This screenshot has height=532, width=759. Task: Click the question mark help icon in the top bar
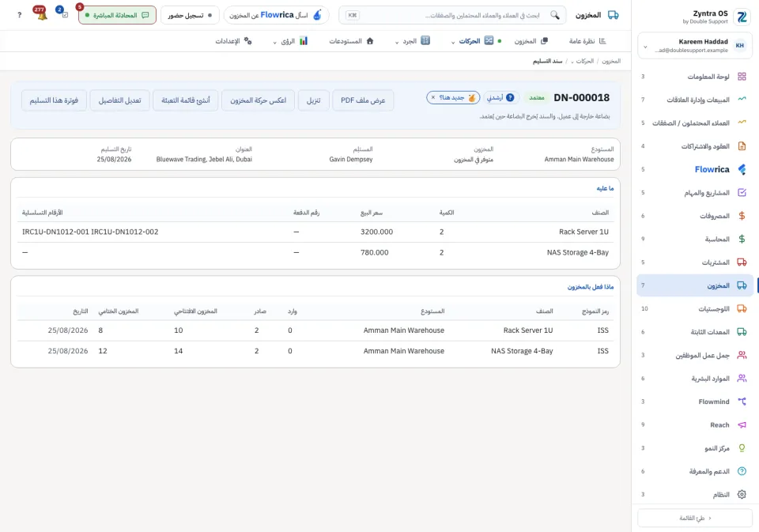[x=19, y=15]
